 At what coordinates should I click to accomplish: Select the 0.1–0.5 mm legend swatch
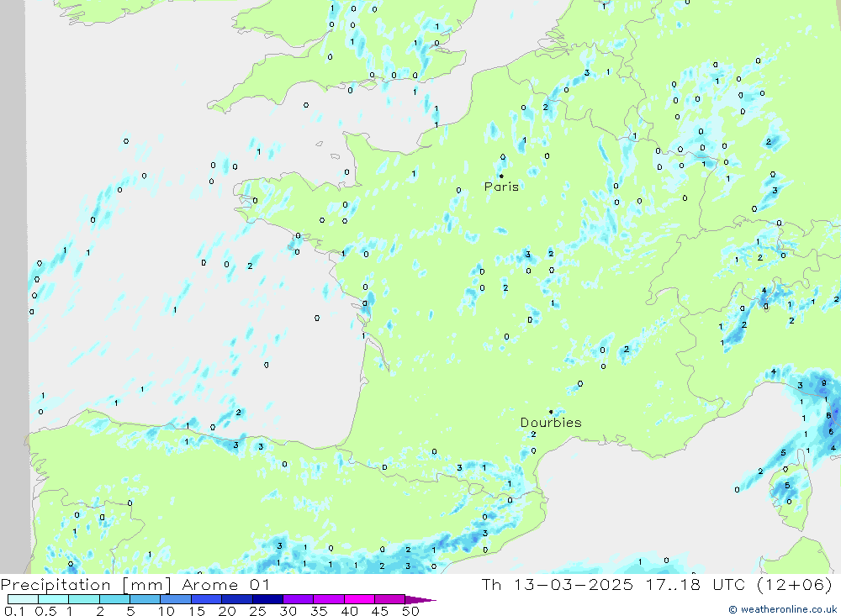(x=23, y=599)
